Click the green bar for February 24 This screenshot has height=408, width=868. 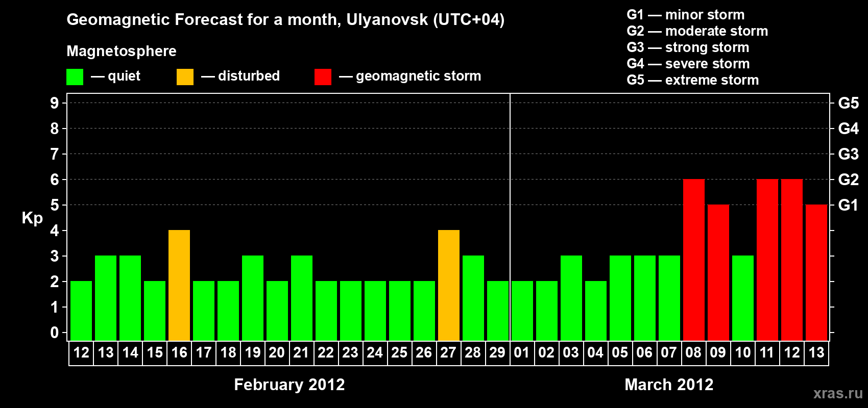click(x=375, y=311)
